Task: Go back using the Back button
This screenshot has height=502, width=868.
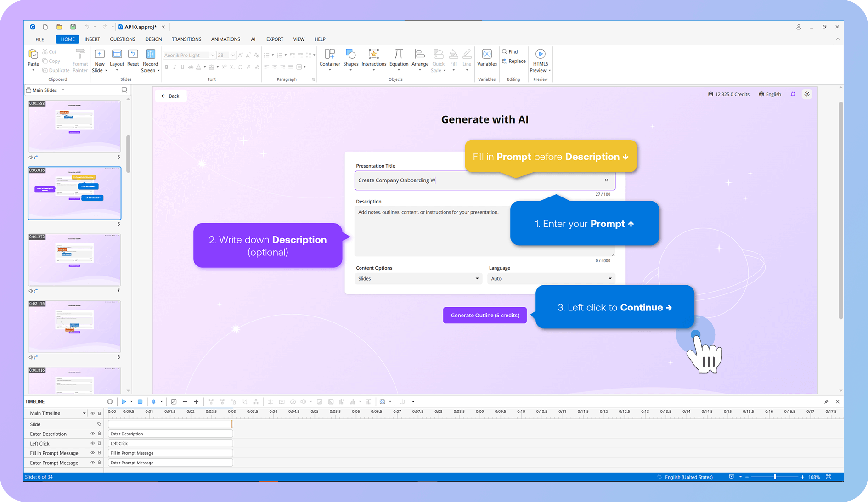Action: tap(170, 96)
